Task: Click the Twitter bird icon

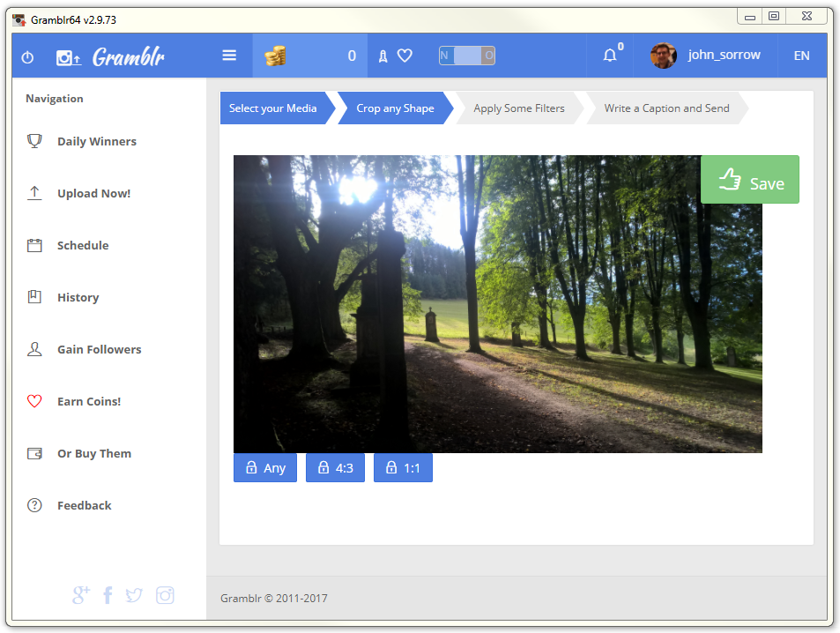Action: (x=134, y=595)
